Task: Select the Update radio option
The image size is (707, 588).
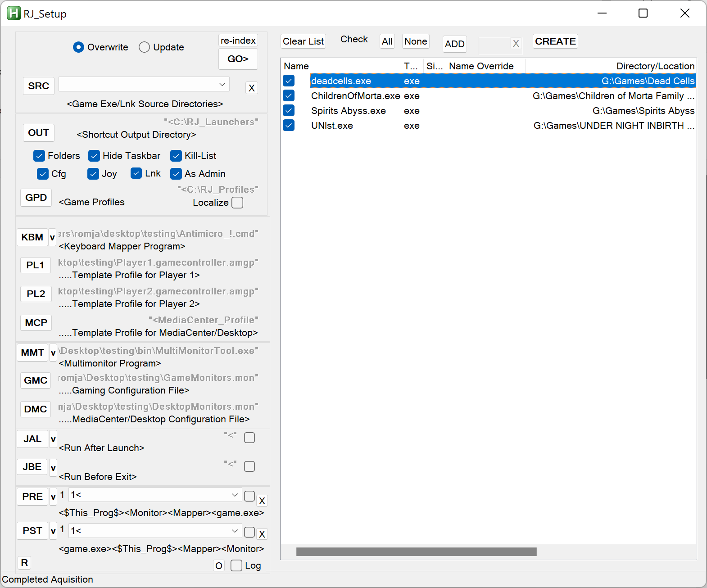Action: (145, 47)
